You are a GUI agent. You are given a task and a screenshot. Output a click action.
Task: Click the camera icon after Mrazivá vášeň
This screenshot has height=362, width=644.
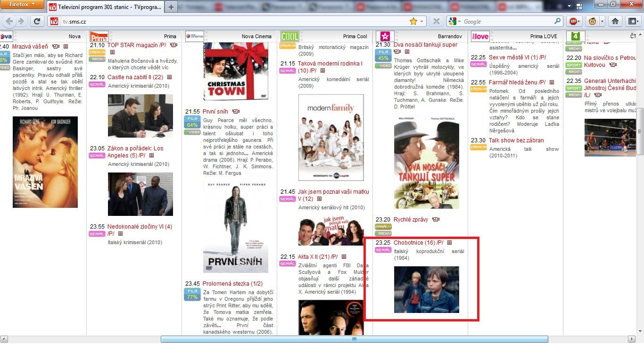(x=56, y=47)
